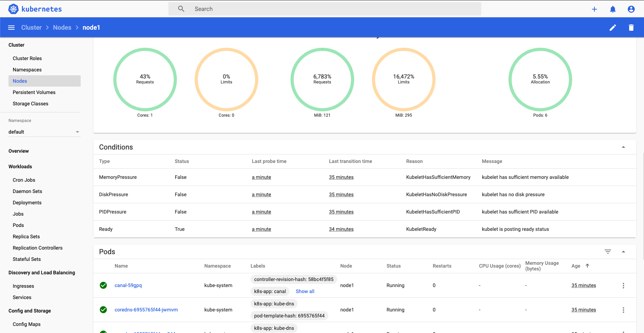This screenshot has height=333, width=644.
Task: Open Replica Sets in sidebar
Action: click(26, 236)
